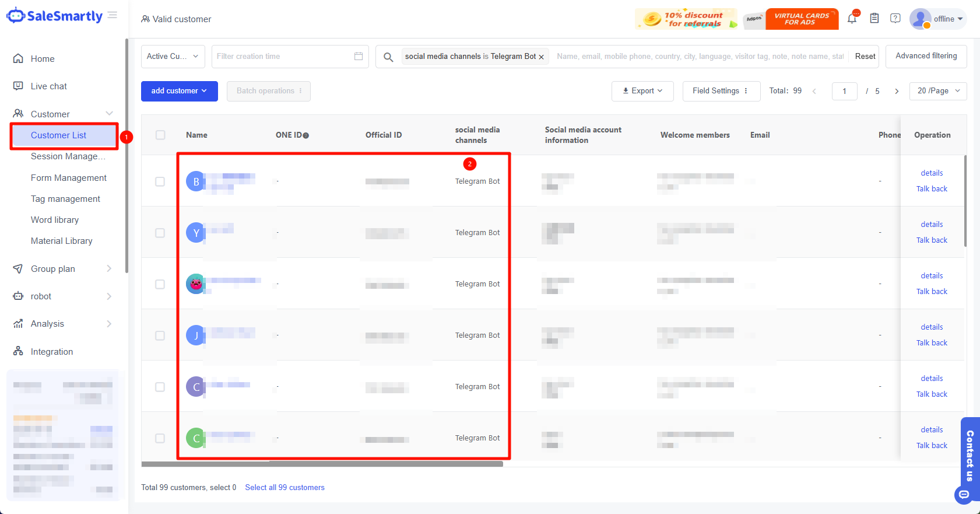
Task: Open the Export dropdown
Action: click(x=642, y=91)
